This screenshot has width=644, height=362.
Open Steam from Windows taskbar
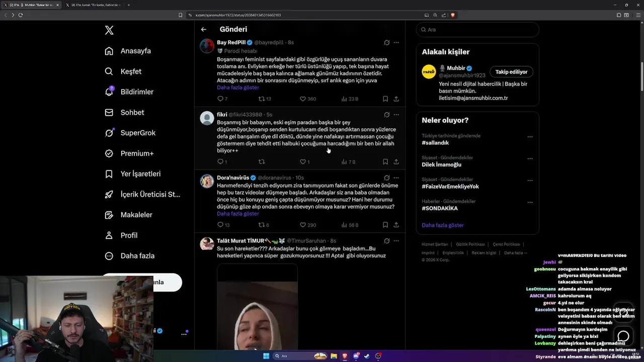[x=367, y=356]
